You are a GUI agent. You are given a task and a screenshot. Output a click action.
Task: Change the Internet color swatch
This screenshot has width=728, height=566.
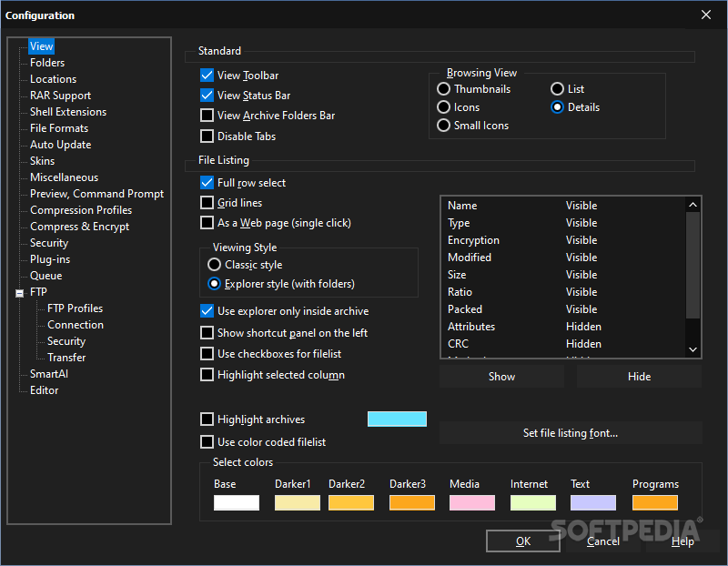click(x=533, y=502)
